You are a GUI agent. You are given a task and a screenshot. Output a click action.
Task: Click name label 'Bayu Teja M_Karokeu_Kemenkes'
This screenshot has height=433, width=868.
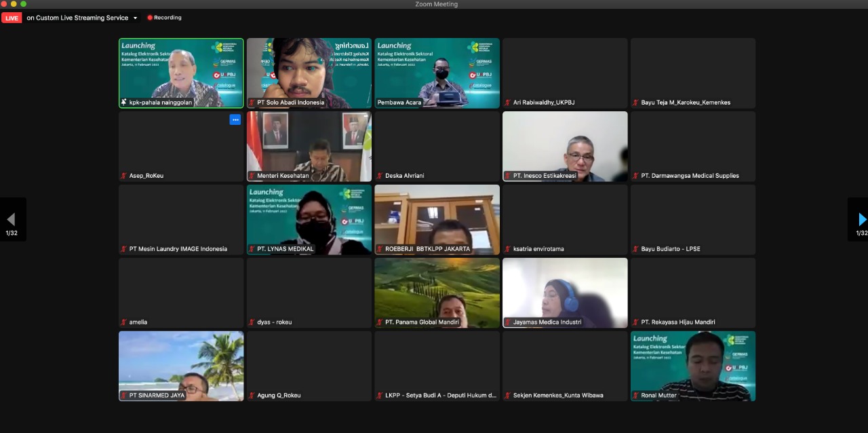686,102
